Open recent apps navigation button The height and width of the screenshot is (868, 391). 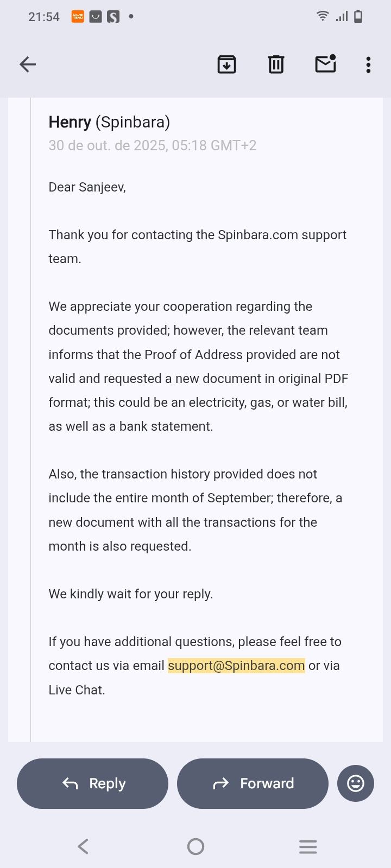pyautogui.click(x=308, y=846)
